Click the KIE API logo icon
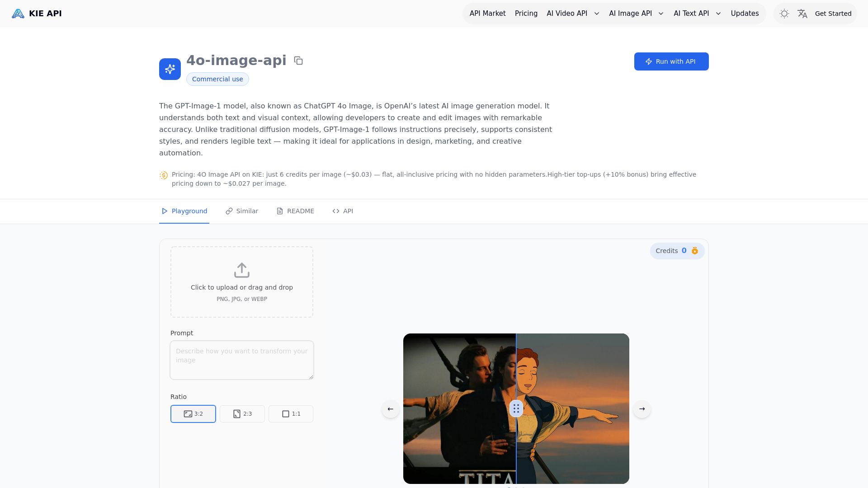Viewport: 868px width, 488px height. [18, 14]
